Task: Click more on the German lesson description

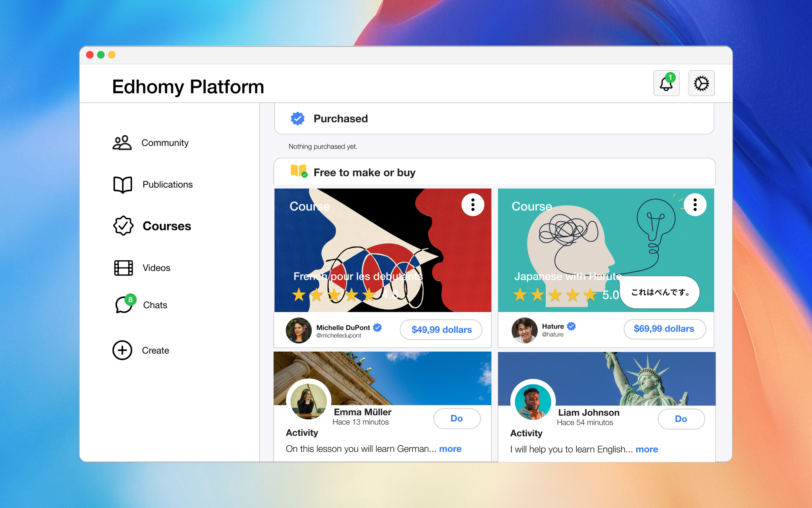Action: click(450, 449)
